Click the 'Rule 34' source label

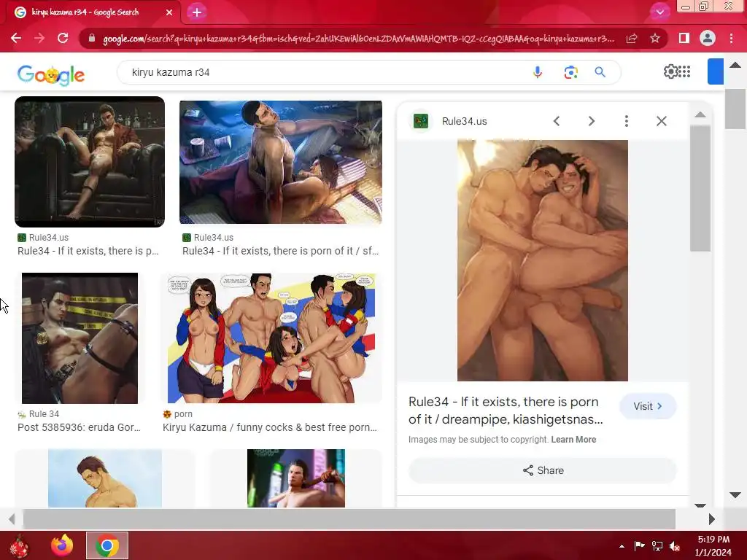[x=44, y=414]
